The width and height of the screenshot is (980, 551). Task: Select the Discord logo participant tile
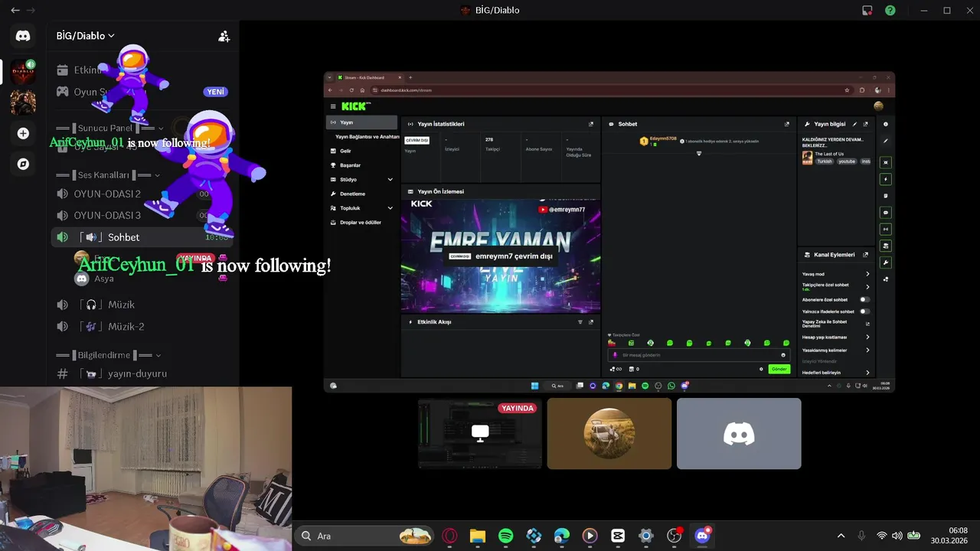pyautogui.click(x=739, y=433)
